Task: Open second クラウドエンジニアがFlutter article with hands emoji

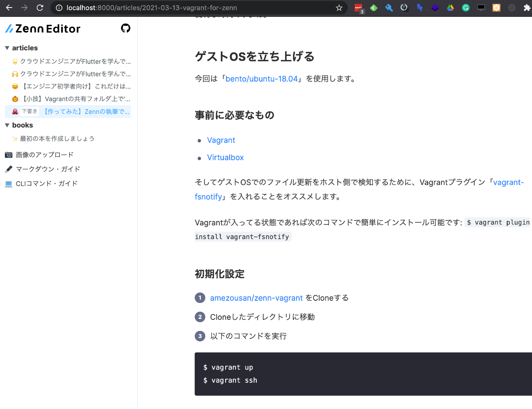Action: click(71, 74)
